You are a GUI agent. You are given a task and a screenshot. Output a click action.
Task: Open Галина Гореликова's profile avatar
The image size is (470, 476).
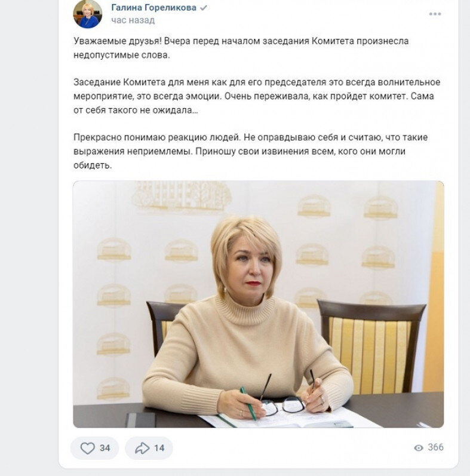(x=87, y=14)
